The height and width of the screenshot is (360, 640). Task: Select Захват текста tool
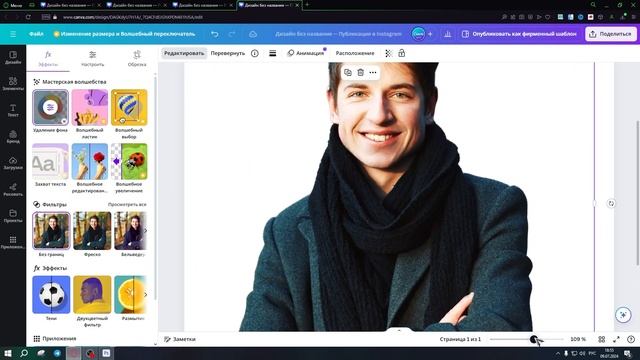coord(50,162)
